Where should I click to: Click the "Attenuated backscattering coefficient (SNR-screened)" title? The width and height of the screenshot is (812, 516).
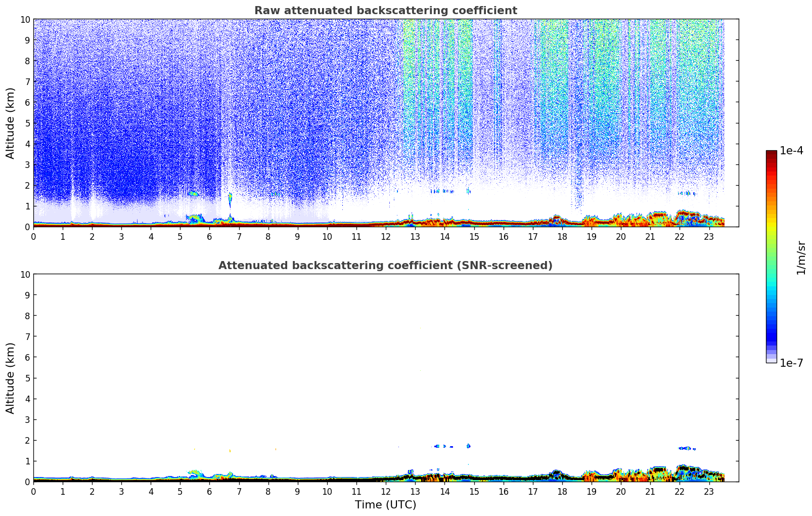coord(385,266)
